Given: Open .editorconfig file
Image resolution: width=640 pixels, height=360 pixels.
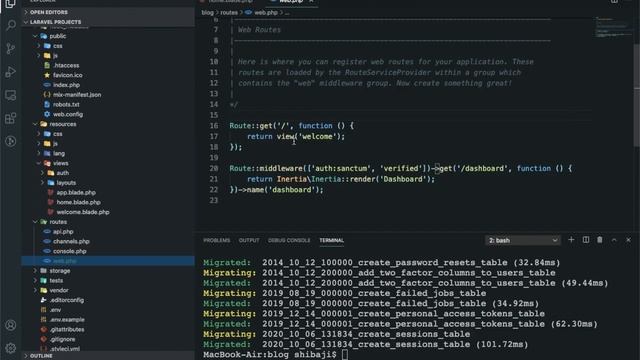Looking at the screenshot, I should click(67, 300).
